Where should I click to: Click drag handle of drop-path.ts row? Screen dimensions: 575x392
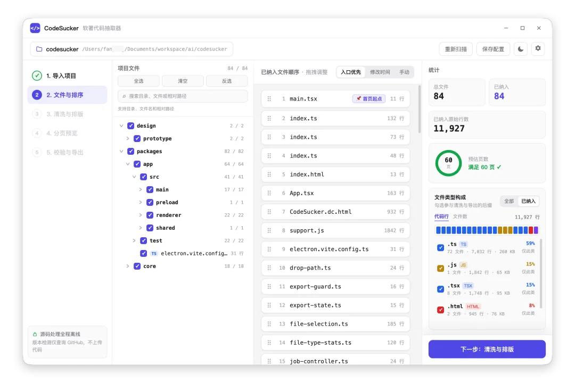pos(269,268)
